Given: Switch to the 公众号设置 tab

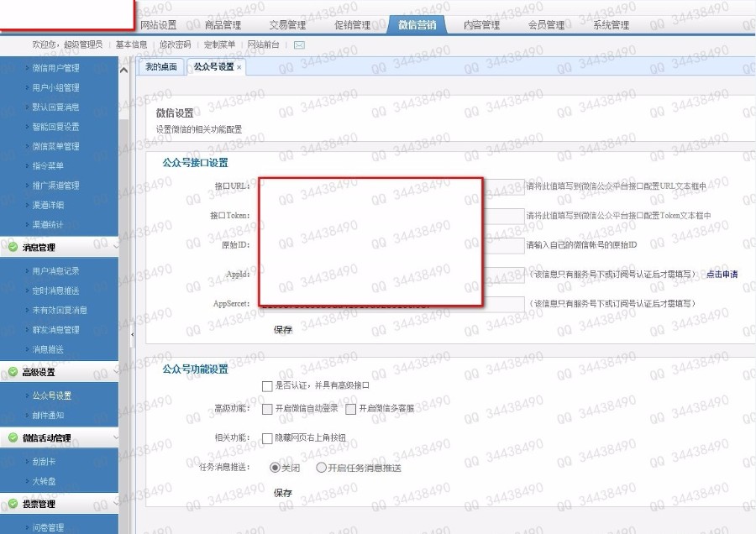Looking at the screenshot, I should pyautogui.click(x=213, y=66).
